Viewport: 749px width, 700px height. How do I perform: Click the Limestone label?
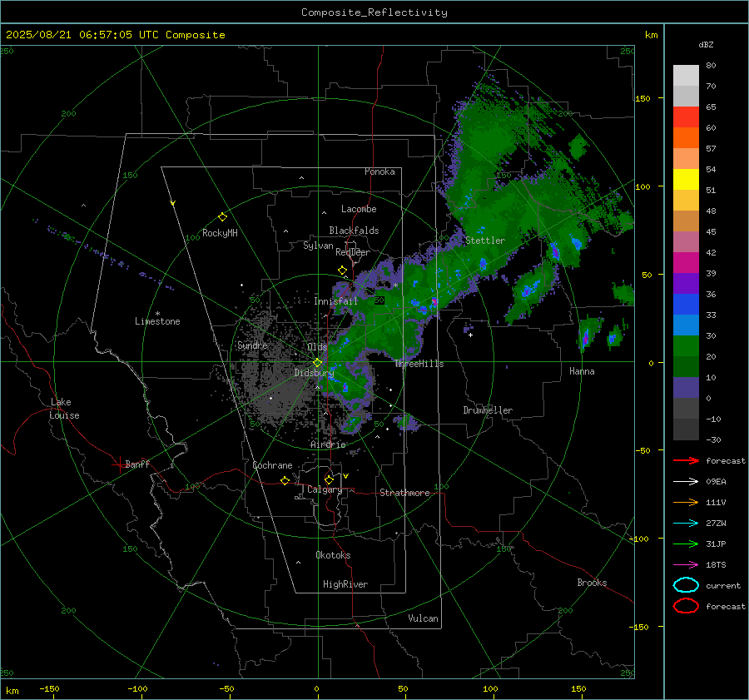[157, 321]
